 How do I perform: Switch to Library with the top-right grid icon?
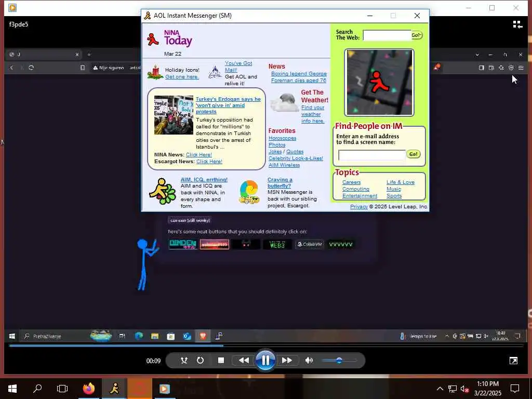tap(517, 24)
